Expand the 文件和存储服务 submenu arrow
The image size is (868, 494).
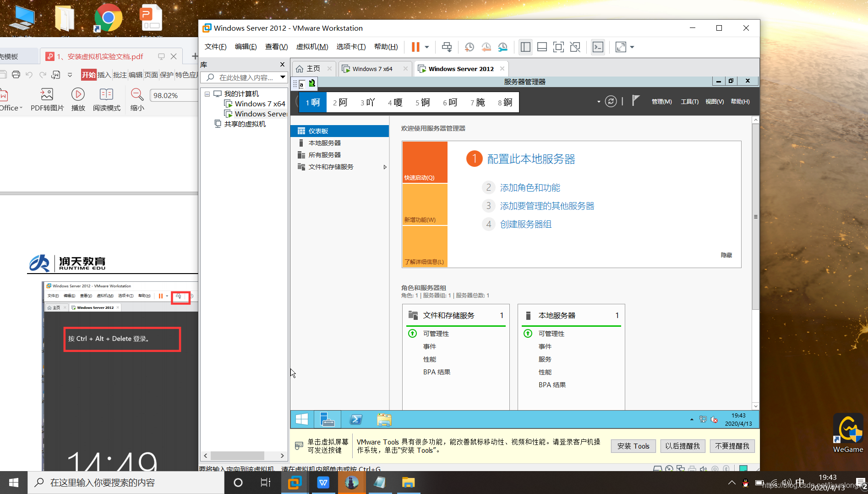(x=385, y=167)
